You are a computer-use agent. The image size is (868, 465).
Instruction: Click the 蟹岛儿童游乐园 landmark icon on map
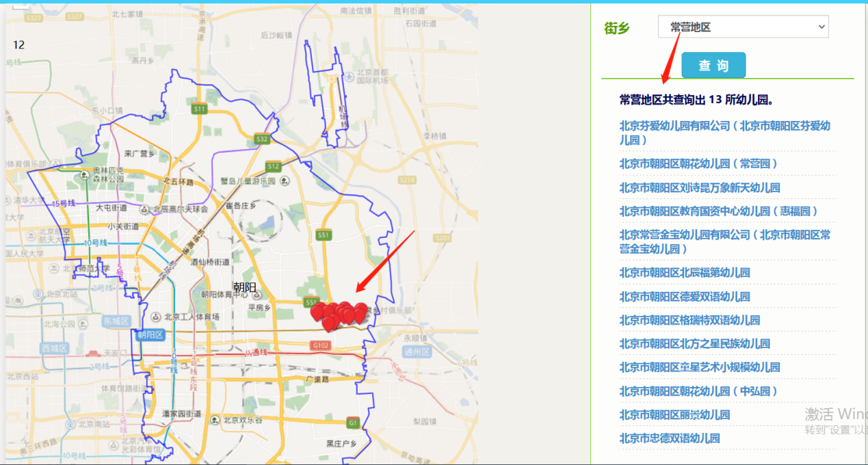tap(285, 181)
